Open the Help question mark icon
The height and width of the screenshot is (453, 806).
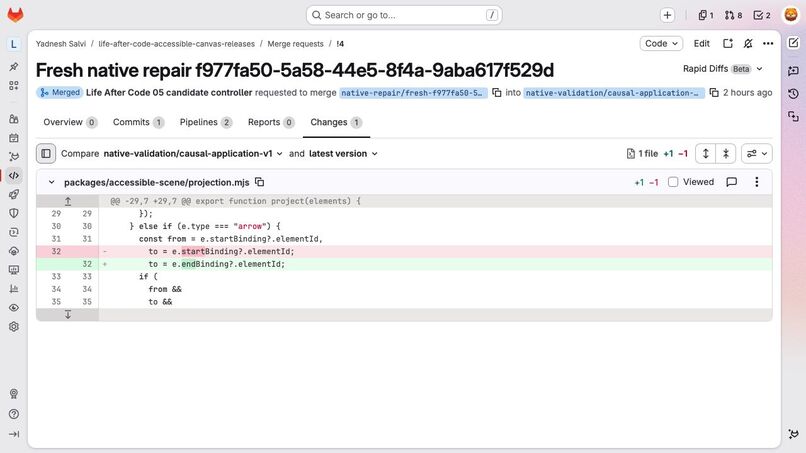coord(14,414)
